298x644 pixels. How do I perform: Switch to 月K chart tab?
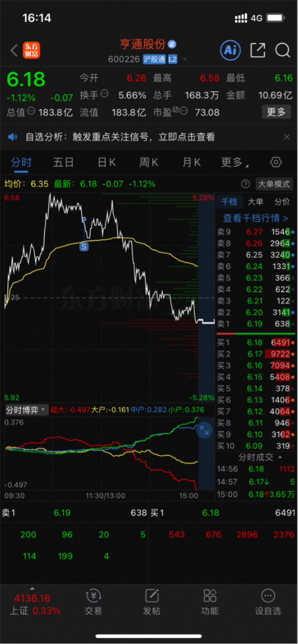191,163
